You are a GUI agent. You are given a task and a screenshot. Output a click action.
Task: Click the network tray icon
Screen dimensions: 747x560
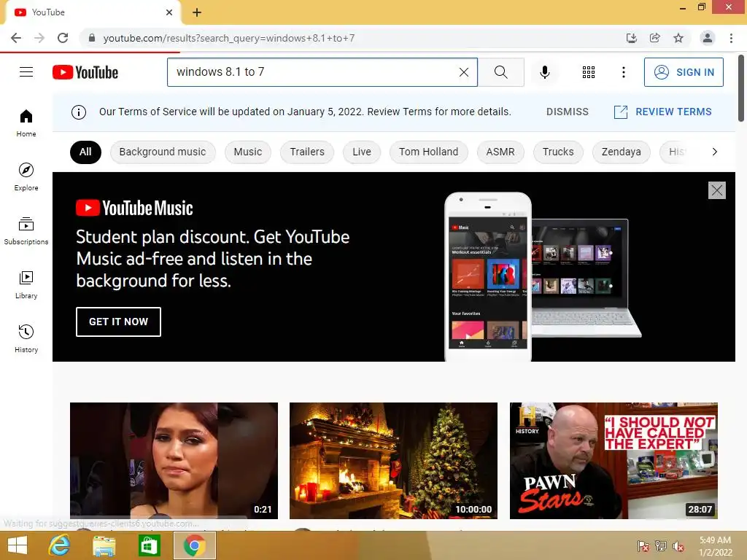click(x=660, y=546)
